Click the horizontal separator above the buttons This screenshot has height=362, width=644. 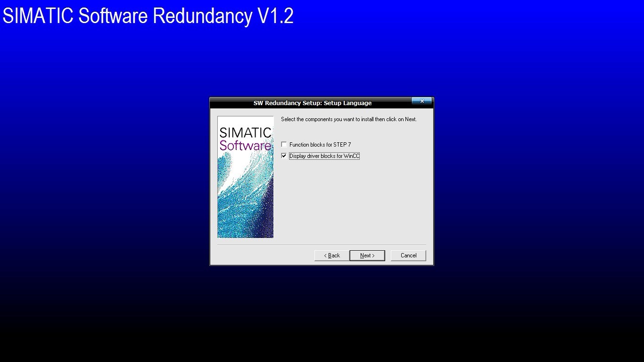coord(322,245)
